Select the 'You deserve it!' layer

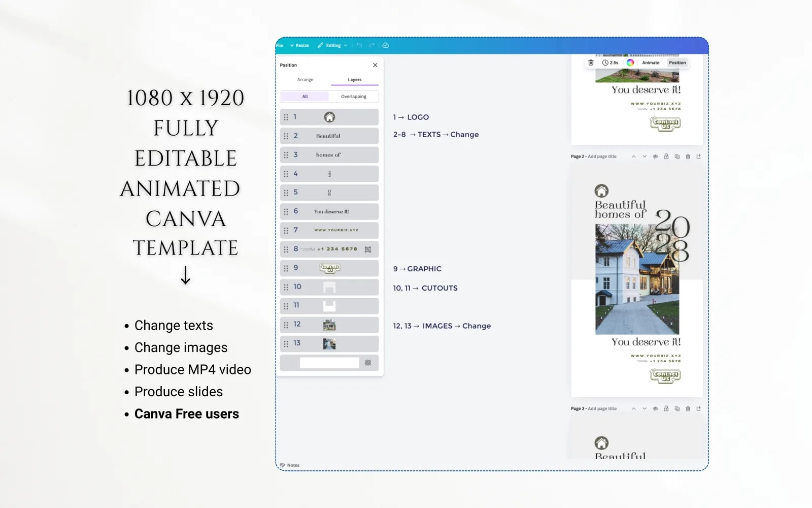329,211
